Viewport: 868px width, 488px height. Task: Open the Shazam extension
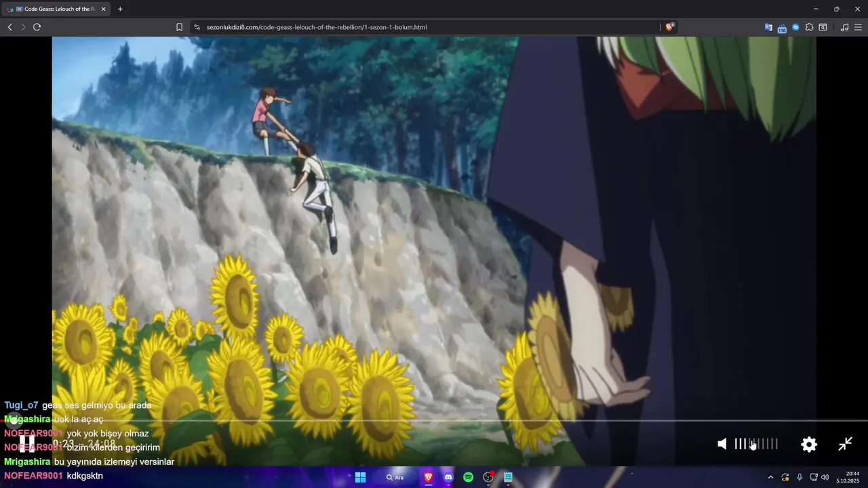[x=795, y=27]
